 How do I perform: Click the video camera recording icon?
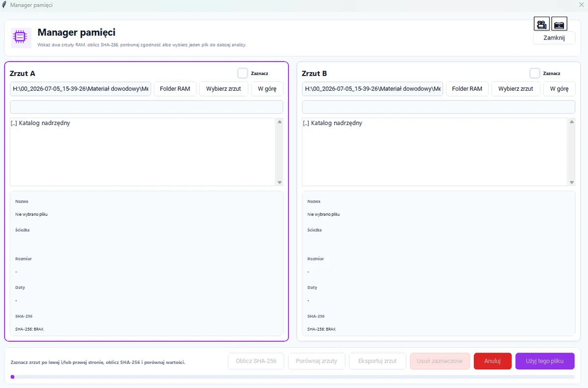541,24
